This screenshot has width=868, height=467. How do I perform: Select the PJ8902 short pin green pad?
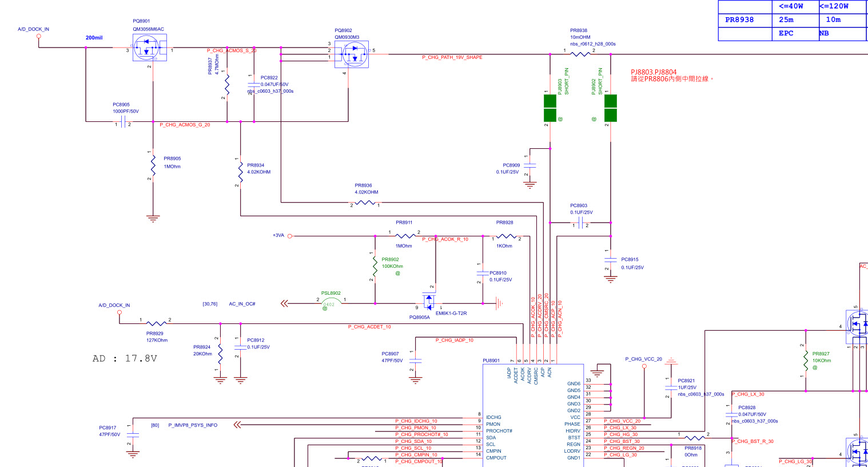(x=611, y=108)
